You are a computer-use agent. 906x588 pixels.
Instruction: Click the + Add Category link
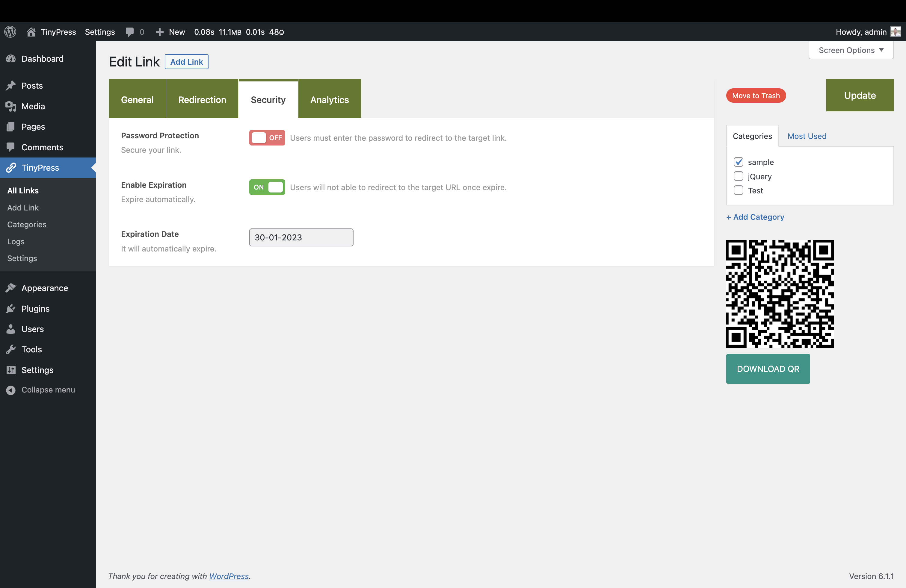coord(755,217)
